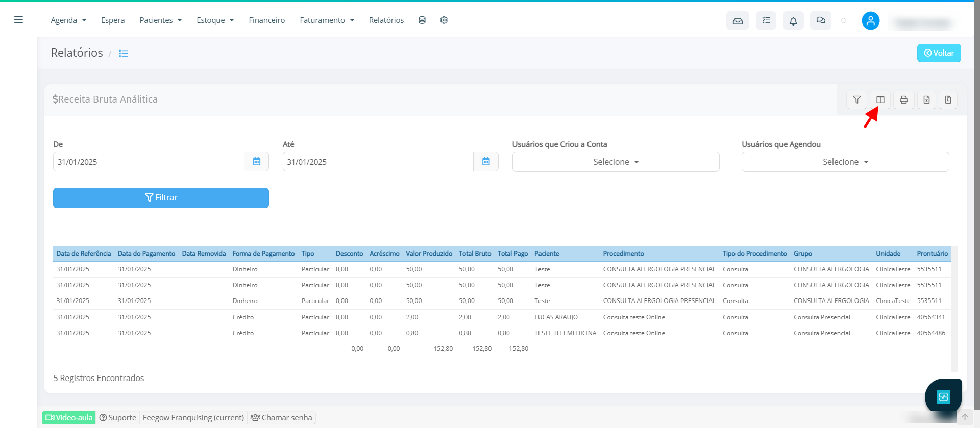Open the reports list icon in breadcrumb

coord(124,53)
